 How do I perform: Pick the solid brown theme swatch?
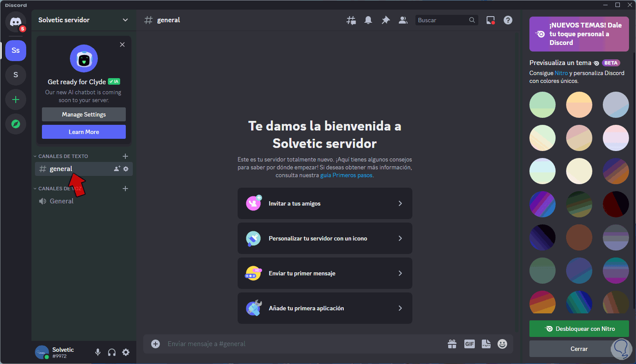pos(579,238)
